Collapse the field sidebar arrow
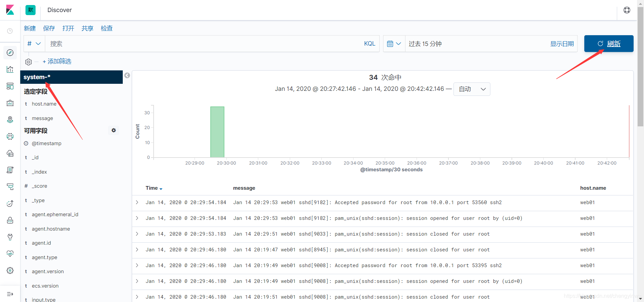Image resolution: width=644 pixels, height=302 pixels. (127, 75)
